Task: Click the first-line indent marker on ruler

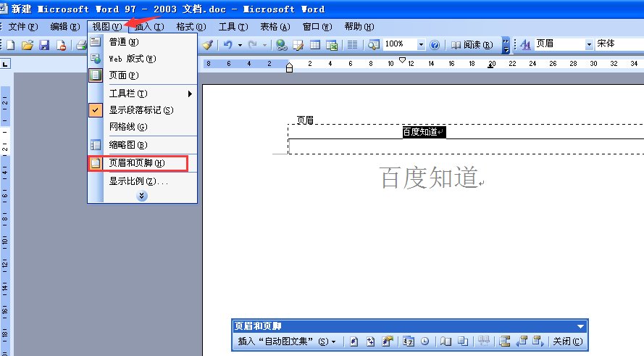Action: 403,60
